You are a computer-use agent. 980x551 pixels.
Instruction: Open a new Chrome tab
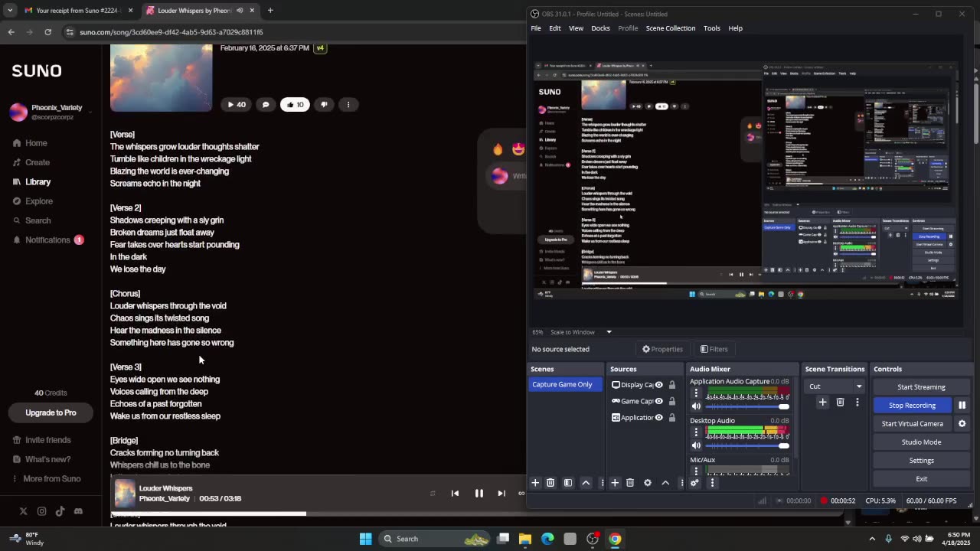point(270,11)
